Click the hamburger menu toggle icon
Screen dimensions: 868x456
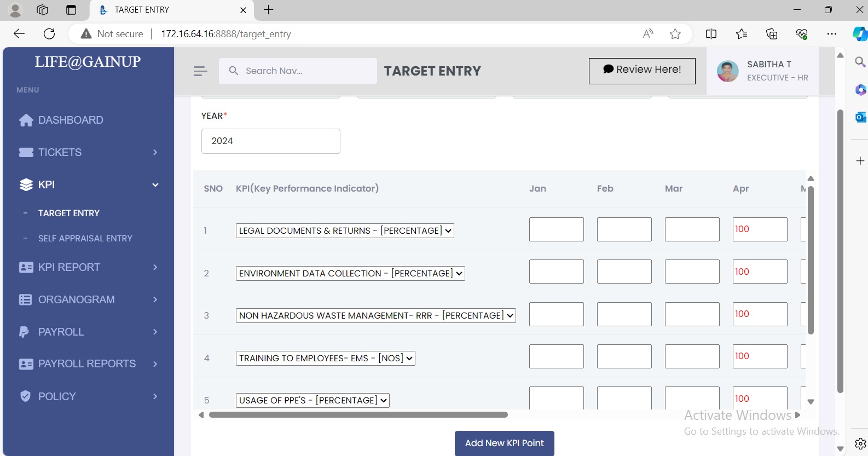pos(200,71)
